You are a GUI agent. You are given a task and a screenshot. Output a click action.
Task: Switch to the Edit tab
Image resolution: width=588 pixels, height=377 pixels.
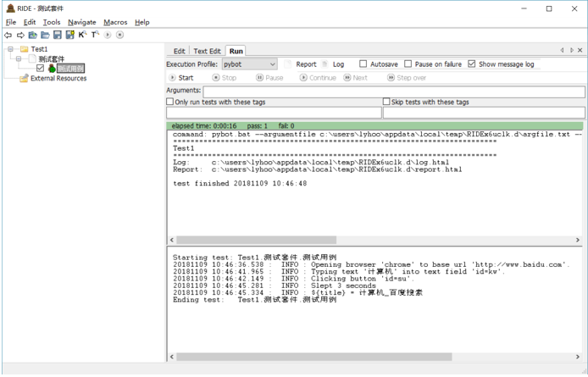180,51
